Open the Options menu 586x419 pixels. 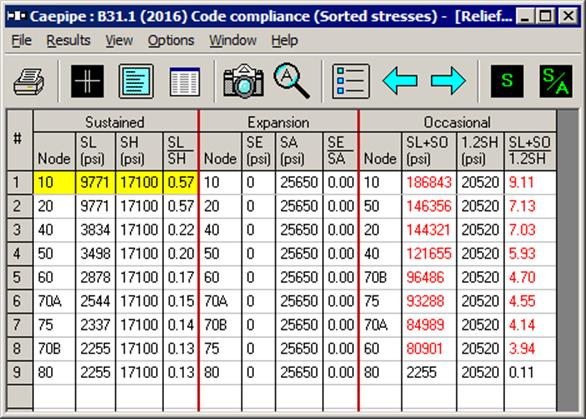click(171, 40)
